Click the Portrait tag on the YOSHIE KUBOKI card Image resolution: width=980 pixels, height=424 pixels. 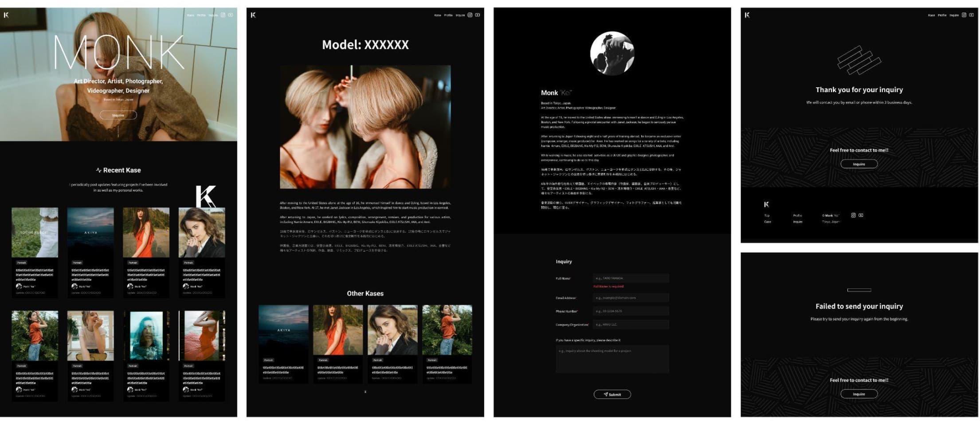[x=21, y=263]
